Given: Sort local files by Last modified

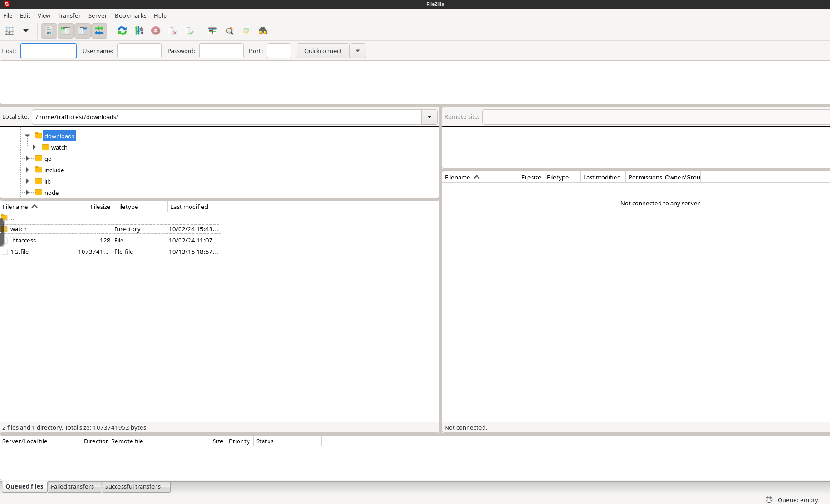Looking at the screenshot, I should 195,207.
